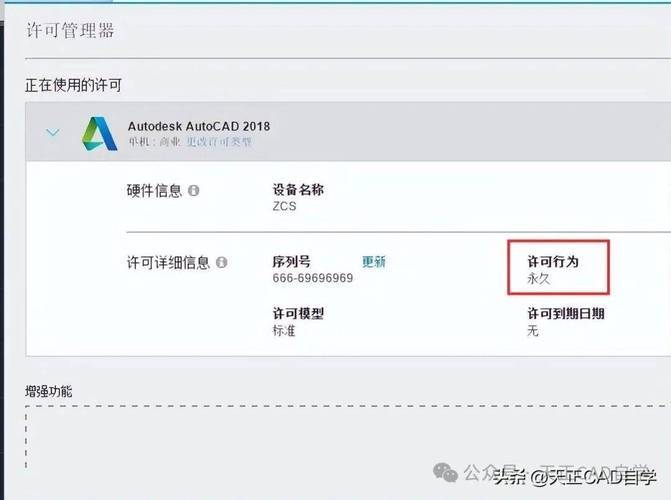Click the 许可行为 label

(553, 261)
